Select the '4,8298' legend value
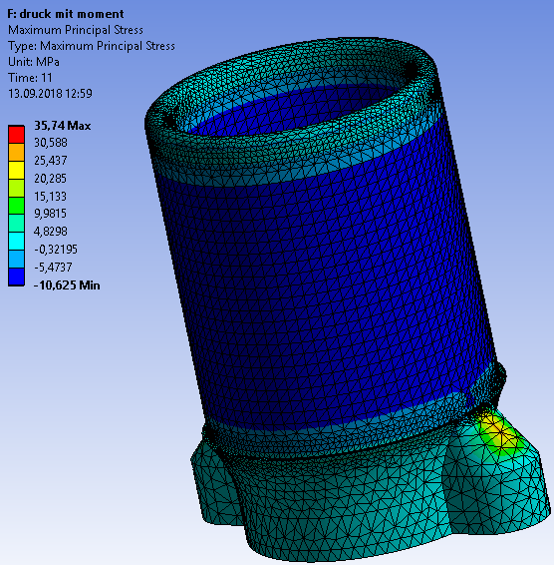Viewport: 554px width, 565px height. (x=50, y=231)
